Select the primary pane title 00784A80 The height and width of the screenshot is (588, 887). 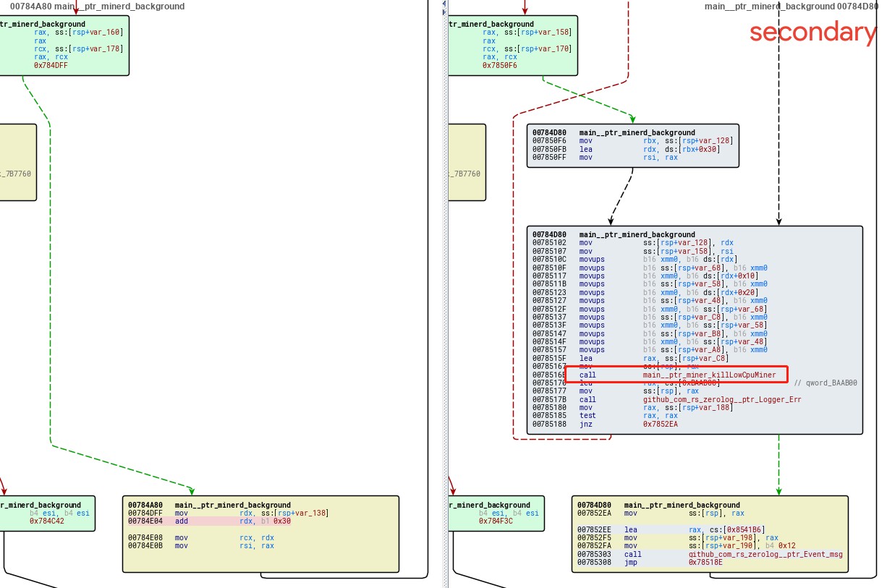pyautogui.click(x=97, y=7)
